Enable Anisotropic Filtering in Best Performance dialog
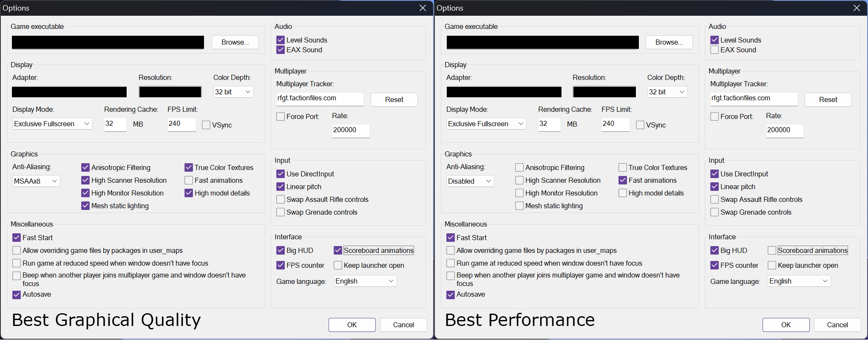This screenshot has width=868, height=340. pos(519,167)
